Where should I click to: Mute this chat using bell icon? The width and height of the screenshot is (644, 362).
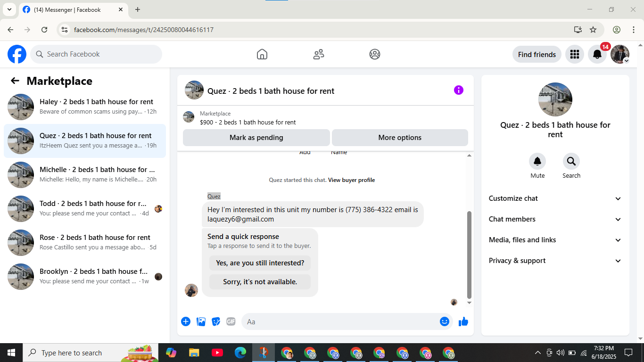tap(537, 162)
